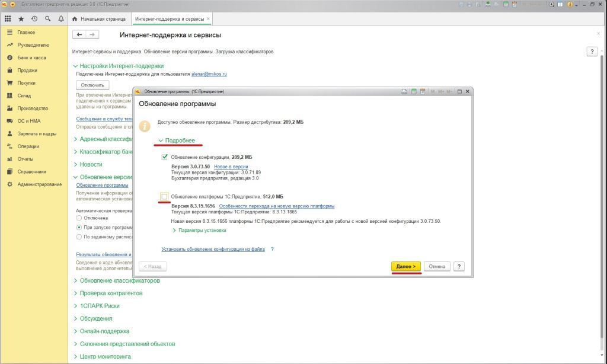Expand Параметры установки
The width and height of the screenshot is (607, 364).
[x=199, y=231]
